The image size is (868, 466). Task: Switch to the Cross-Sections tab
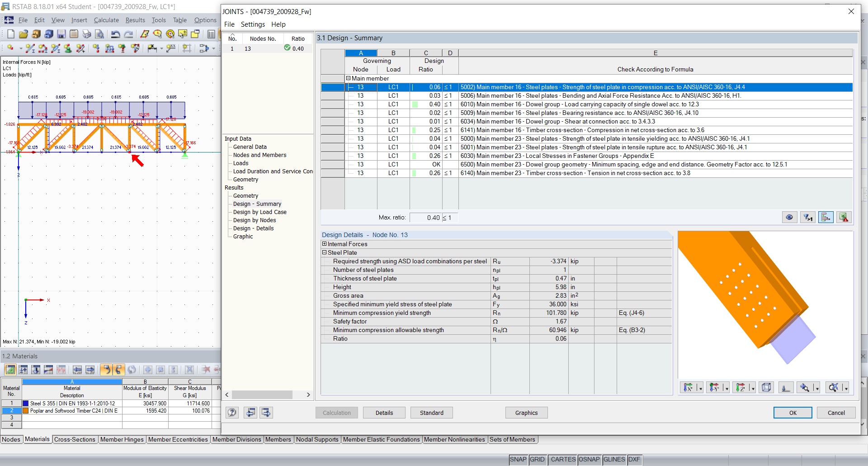75,439
